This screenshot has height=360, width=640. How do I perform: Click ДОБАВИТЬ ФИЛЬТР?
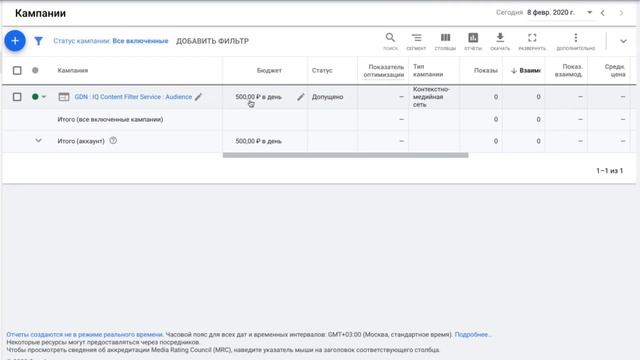[212, 41]
